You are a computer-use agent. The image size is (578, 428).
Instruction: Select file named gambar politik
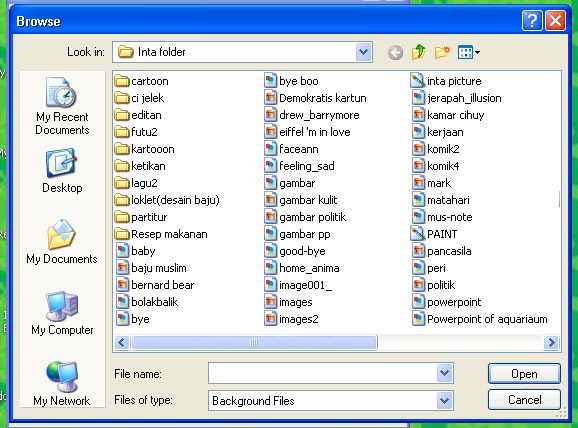pyautogui.click(x=305, y=217)
